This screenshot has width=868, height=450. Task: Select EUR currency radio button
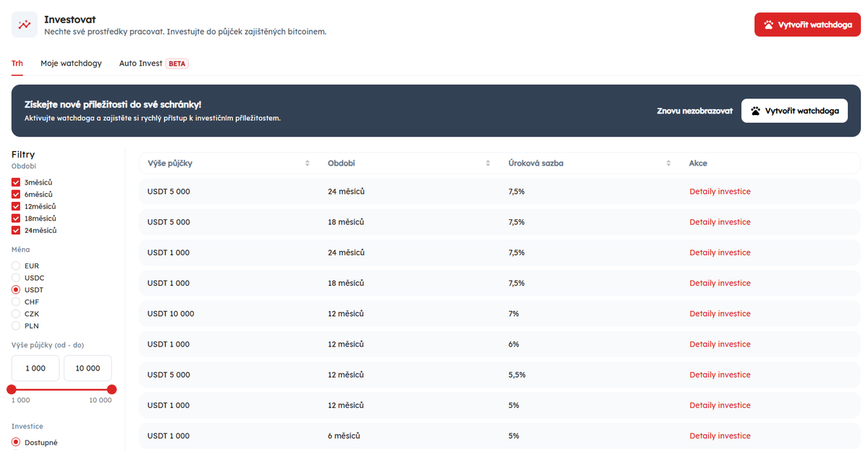click(16, 266)
